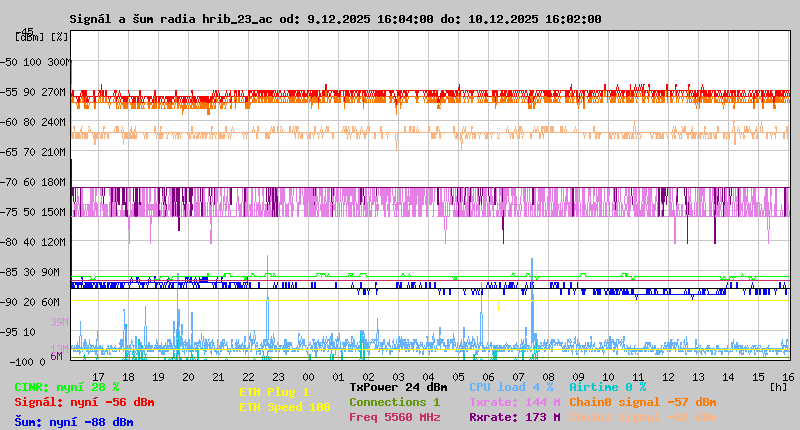Click the '-65' dBm axis label

pyautogui.click(x=8, y=153)
